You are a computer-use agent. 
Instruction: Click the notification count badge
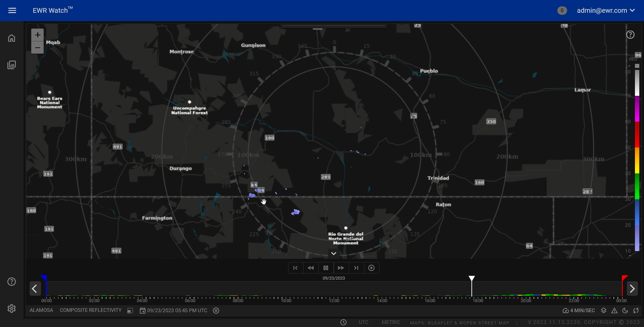tap(562, 10)
